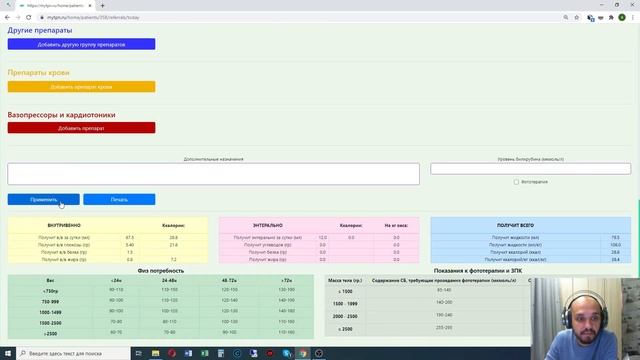Screen dimensions: 640x360
Task: Click the zoom magnifier icon in the address bar
Action: tap(566, 18)
